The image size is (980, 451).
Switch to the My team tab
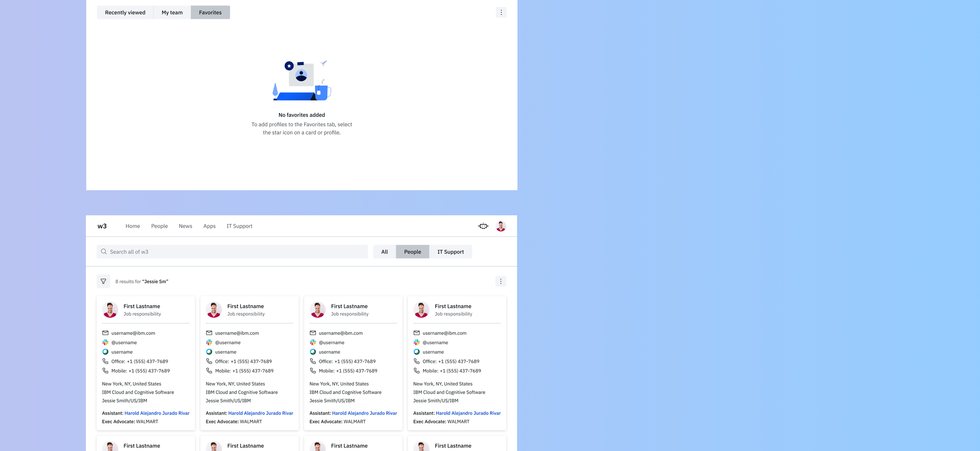172,12
